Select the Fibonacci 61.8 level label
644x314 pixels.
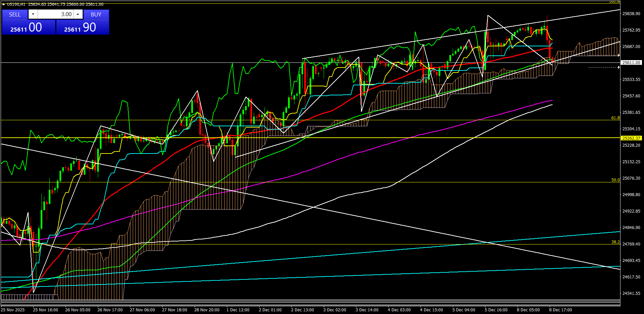[x=615, y=118]
